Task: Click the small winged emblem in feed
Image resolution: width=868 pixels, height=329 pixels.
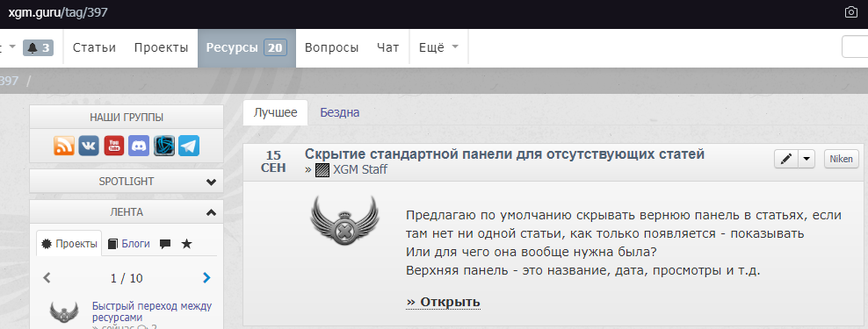Action: click(64, 311)
